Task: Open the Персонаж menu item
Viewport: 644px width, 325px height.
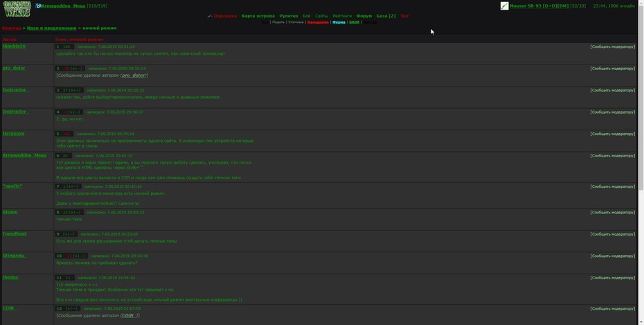Action: (225, 16)
